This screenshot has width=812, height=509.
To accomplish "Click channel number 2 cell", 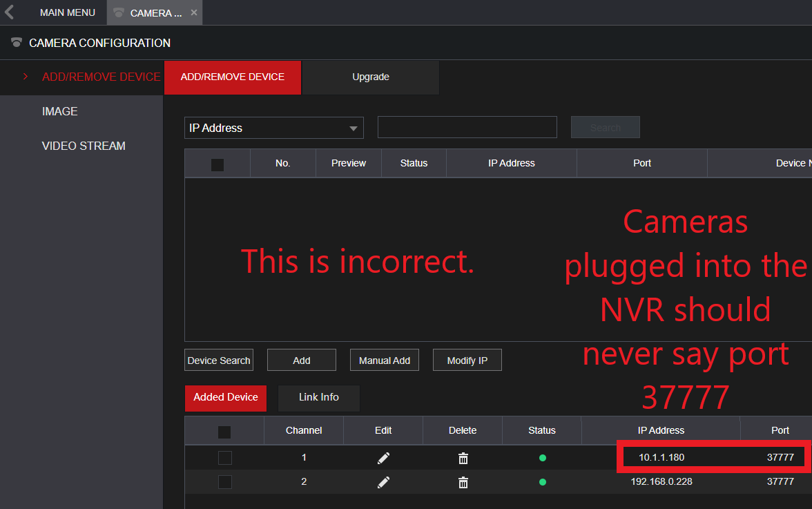I will click(304, 482).
